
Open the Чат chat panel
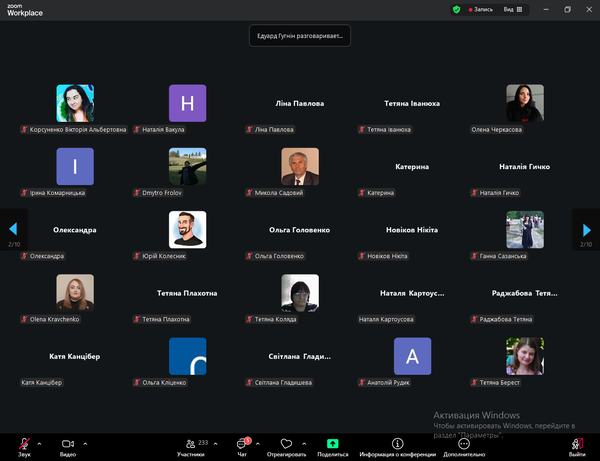pos(242,443)
